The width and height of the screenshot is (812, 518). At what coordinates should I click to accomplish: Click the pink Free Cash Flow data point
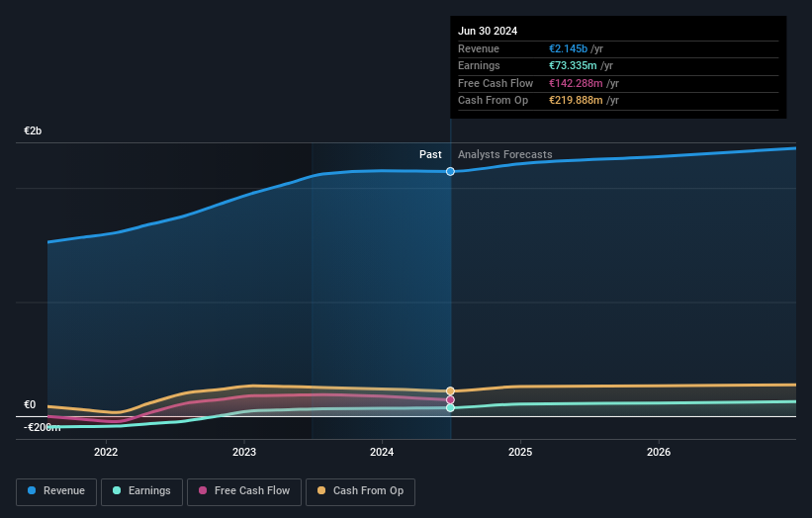(x=451, y=400)
